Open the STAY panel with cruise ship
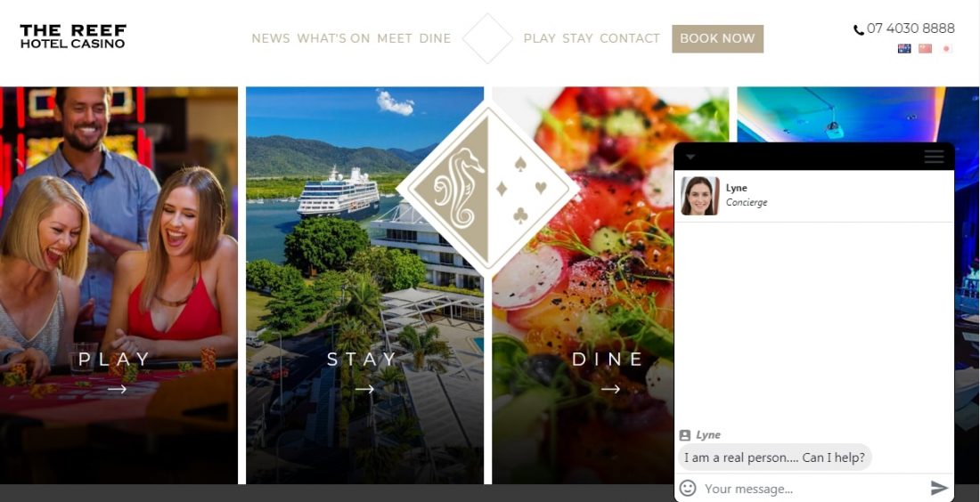Screen dimensions: 980x502 [364, 285]
